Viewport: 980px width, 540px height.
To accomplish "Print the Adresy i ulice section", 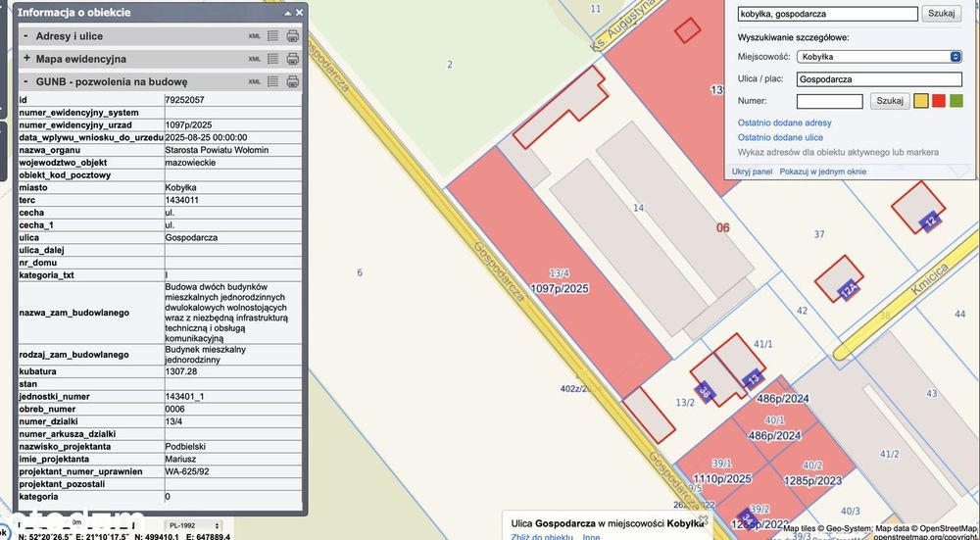I will (x=292, y=35).
